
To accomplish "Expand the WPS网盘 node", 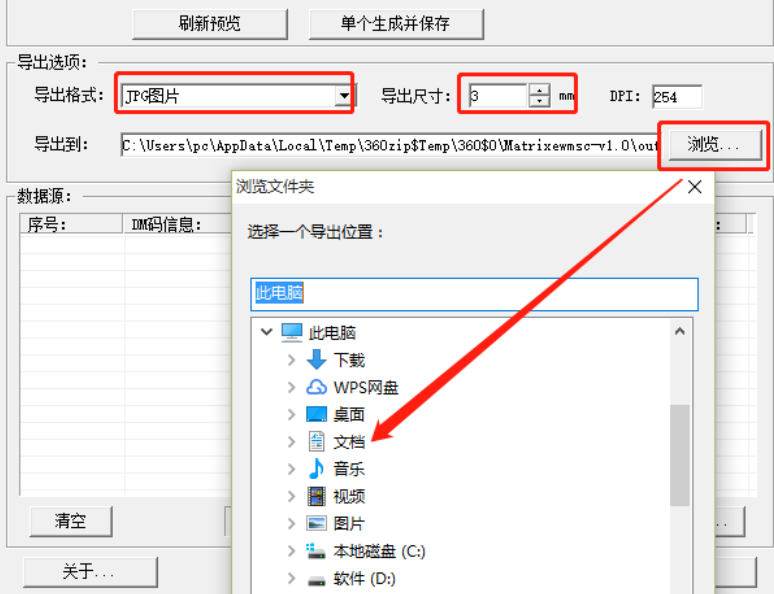I will coord(292,388).
